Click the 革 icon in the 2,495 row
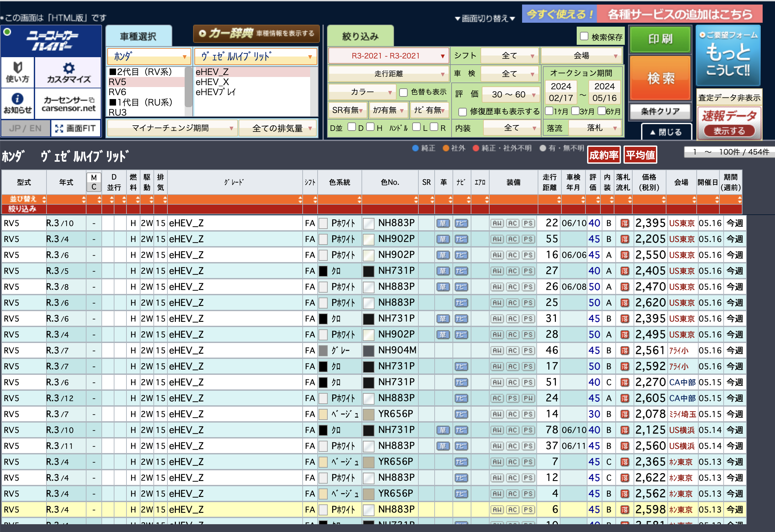 coord(443,335)
